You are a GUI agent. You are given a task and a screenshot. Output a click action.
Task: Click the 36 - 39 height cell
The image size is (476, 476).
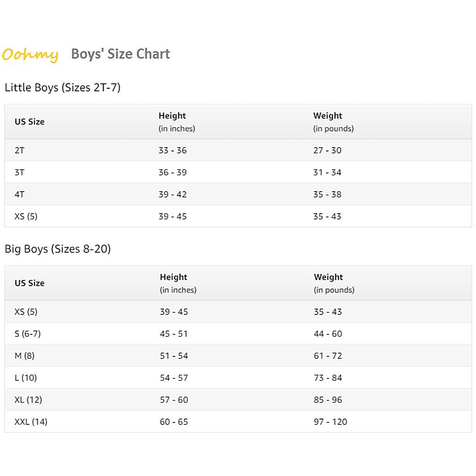(x=173, y=173)
